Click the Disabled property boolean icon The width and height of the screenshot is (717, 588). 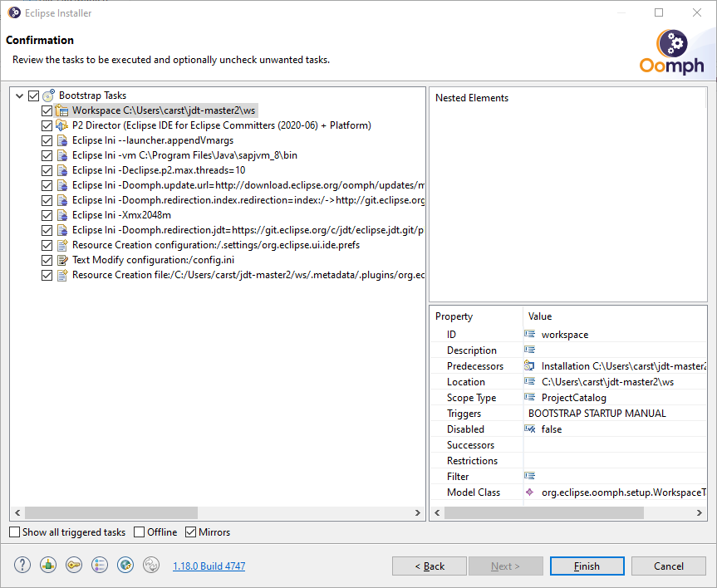click(529, 429)
